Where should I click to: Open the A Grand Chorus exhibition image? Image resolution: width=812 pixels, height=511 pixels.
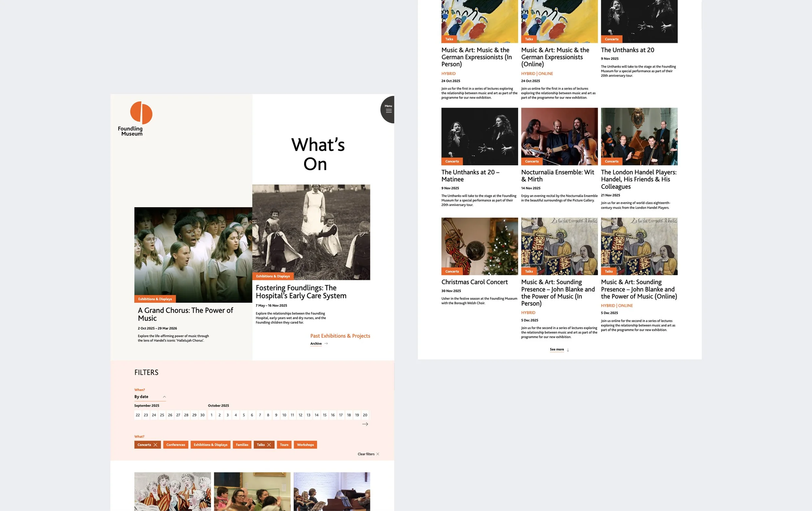click(x=193, y=254)
